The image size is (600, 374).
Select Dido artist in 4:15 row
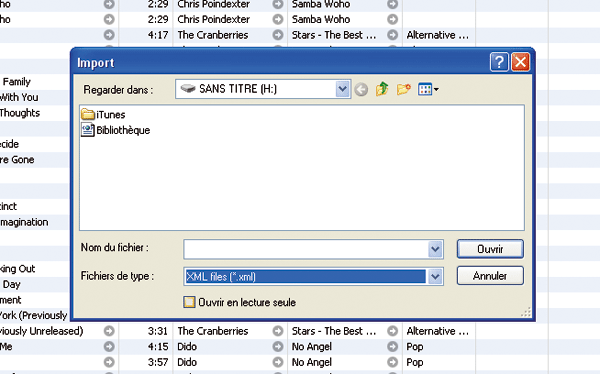click(187, 346)
